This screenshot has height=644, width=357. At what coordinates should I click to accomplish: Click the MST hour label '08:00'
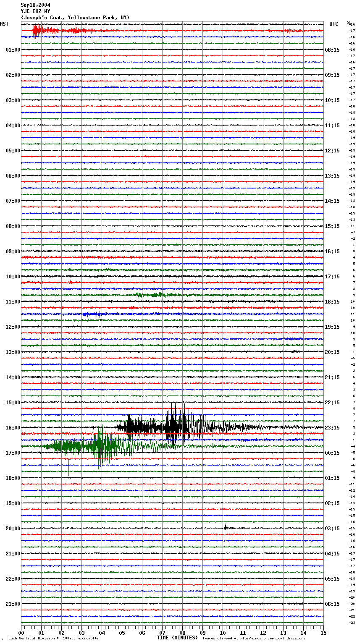pos(13,226)
